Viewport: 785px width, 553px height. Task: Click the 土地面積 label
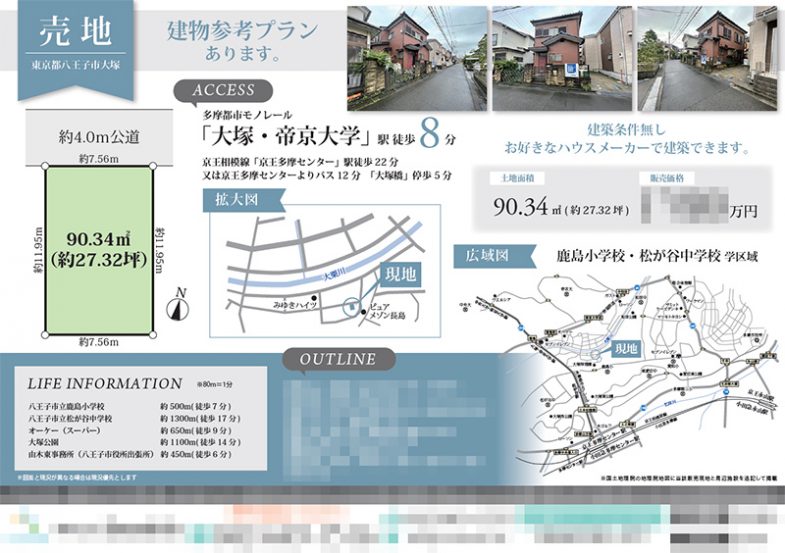tap(516, 178)
